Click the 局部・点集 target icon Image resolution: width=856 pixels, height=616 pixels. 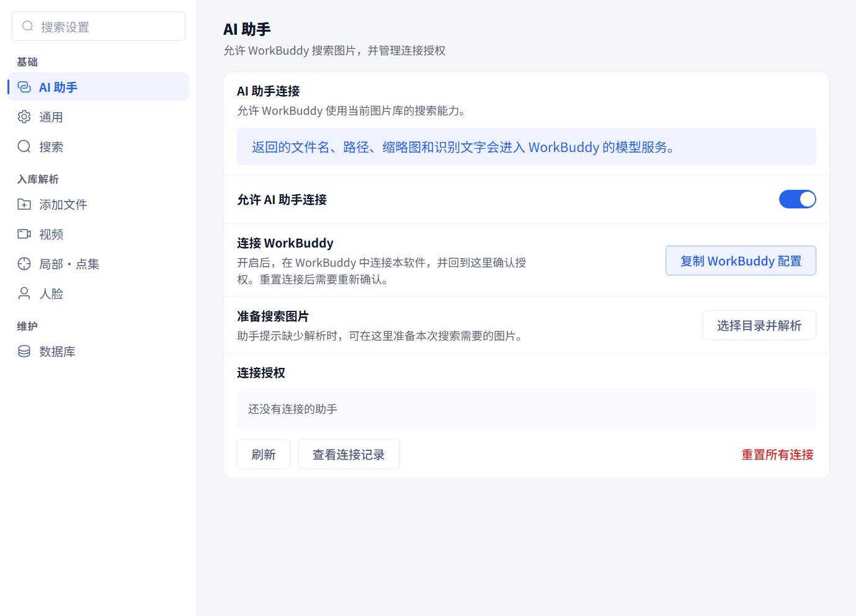pos(24,264)
